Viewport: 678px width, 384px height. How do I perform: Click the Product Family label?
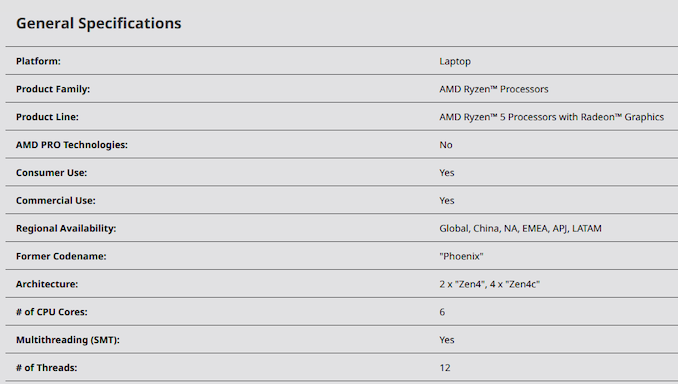[x=53, y=89]
